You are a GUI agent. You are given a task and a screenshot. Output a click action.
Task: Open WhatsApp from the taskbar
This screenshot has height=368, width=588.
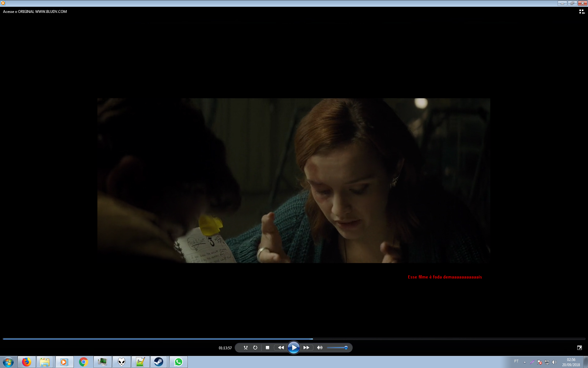coord(179,362)
